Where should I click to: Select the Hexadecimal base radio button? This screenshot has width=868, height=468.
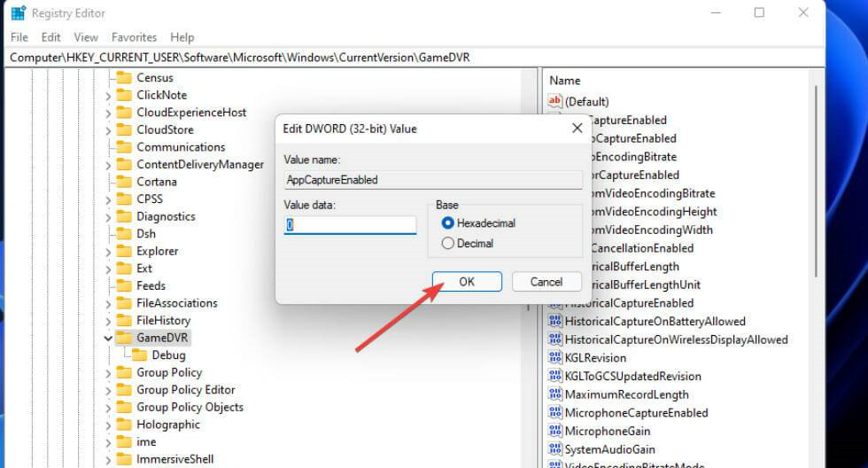point(448,223)
